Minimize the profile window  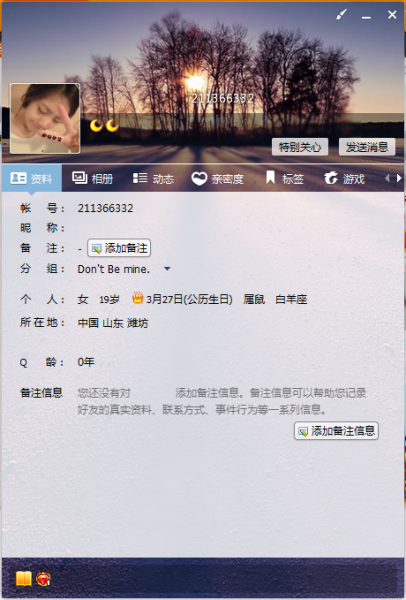(366, 15)
